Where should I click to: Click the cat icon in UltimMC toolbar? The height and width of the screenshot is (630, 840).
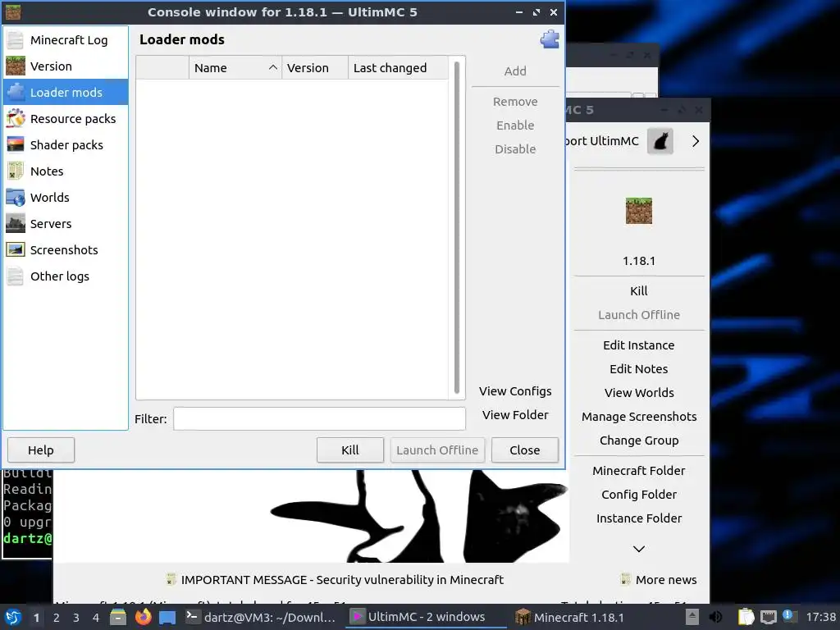pyautogui.click(x=660, y=141)
